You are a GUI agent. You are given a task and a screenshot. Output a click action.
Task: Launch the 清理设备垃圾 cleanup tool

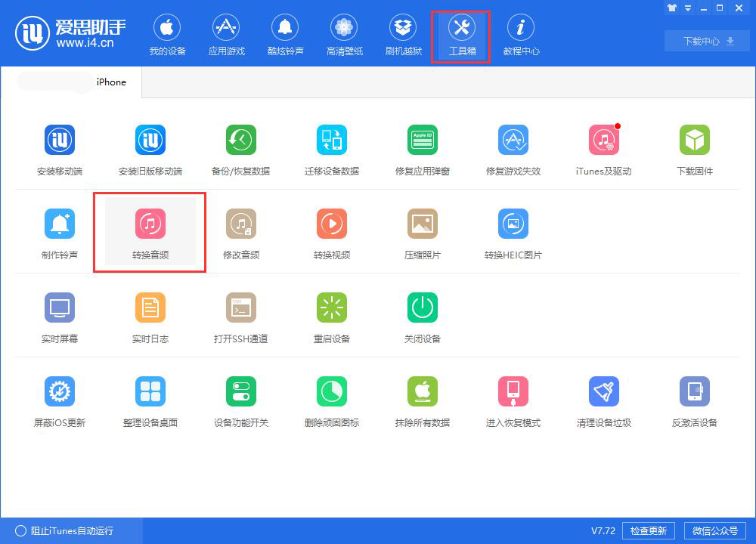[604, 399]
